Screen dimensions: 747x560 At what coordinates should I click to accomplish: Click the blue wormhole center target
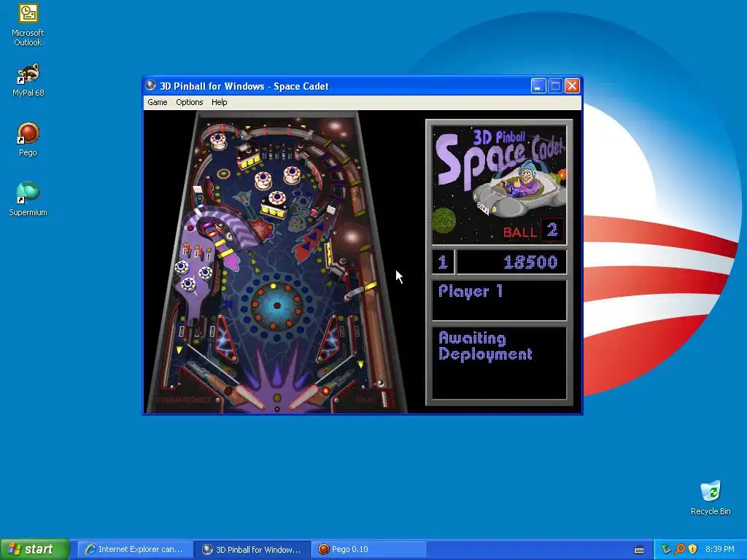tap(276, 306)
